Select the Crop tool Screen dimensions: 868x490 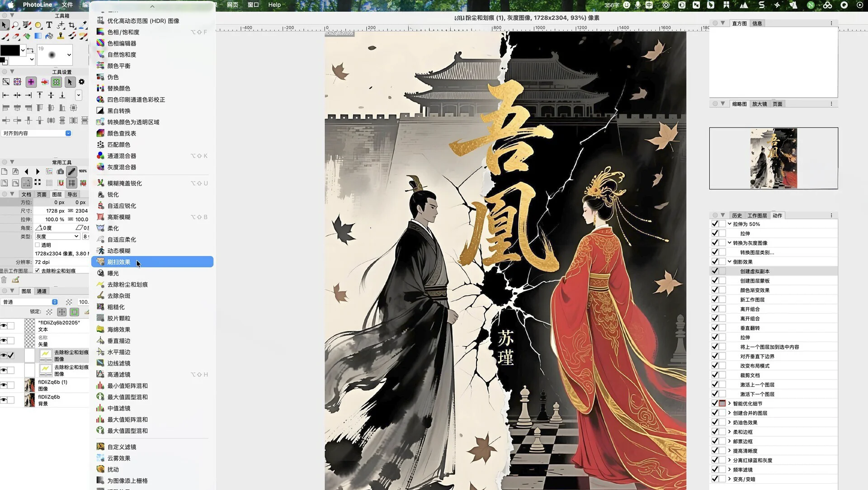pyautogui.click(x=72, y=25)
